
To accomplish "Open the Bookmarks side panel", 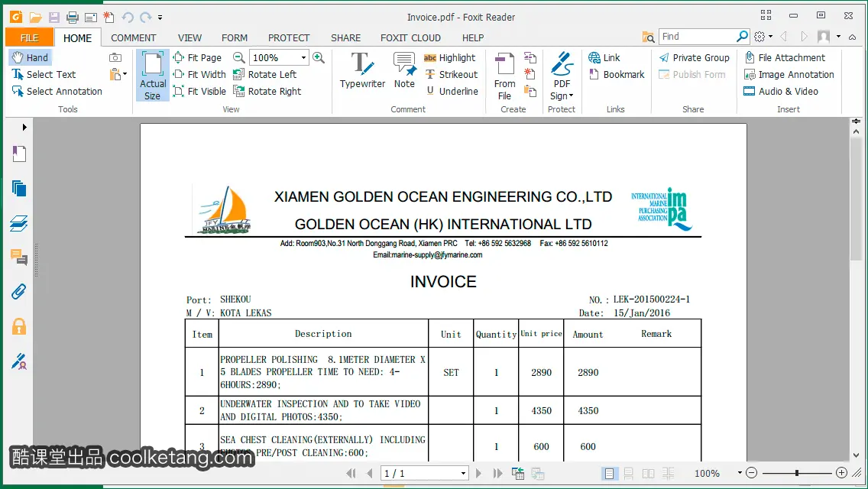I will tap(19, 154).
